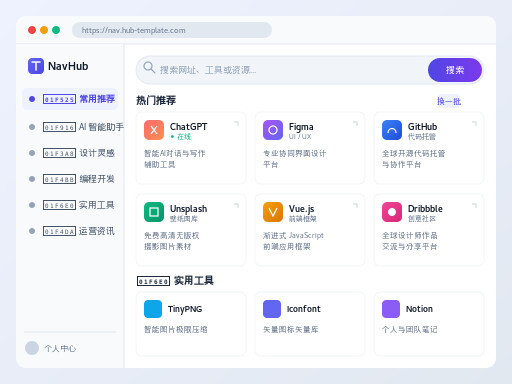The height and width of the screenshot is (384, 512).
Task: Click the emoji icon beside 常用推荐
Action: click(x=59, y=99)
